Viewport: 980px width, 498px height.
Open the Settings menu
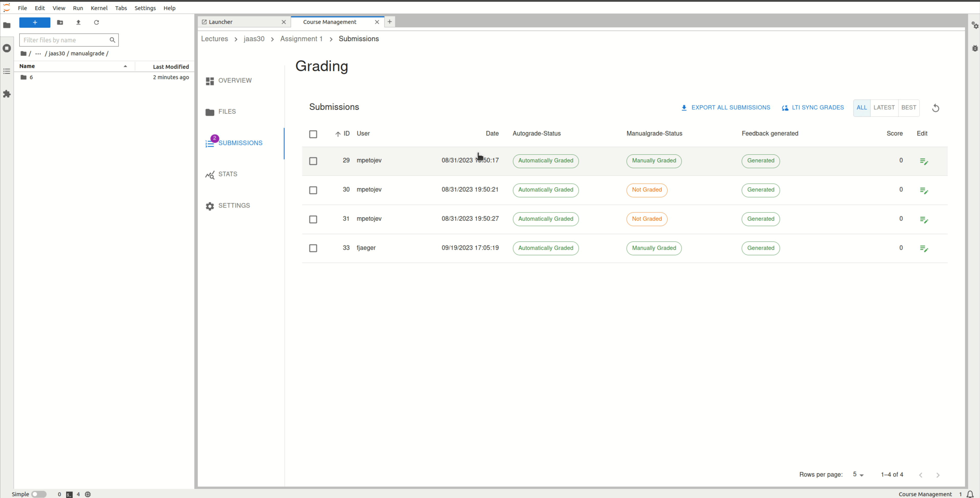[x=145, y=8]
